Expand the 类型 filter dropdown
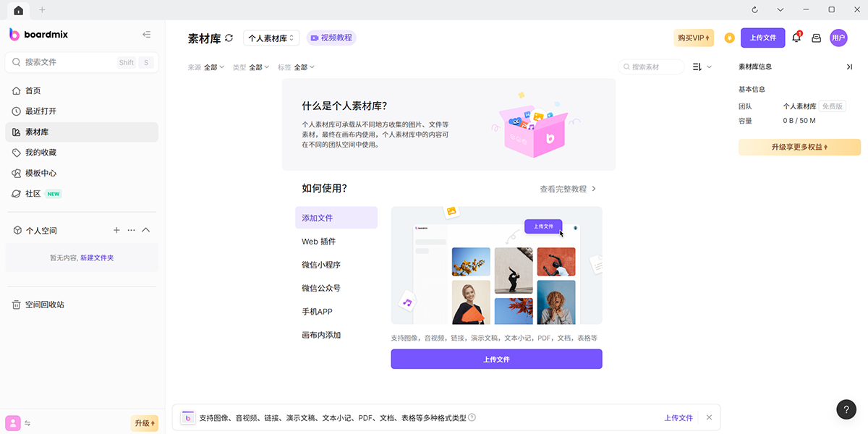This screenshot has height=434, width=868. 259,67
